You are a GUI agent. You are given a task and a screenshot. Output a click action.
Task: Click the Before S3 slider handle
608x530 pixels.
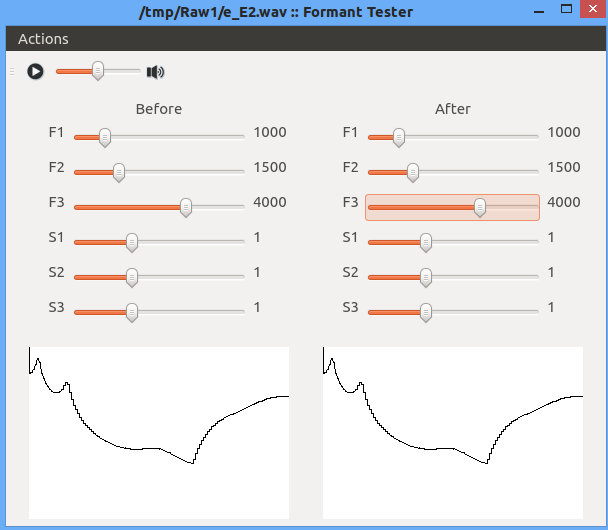click(132, 312)
